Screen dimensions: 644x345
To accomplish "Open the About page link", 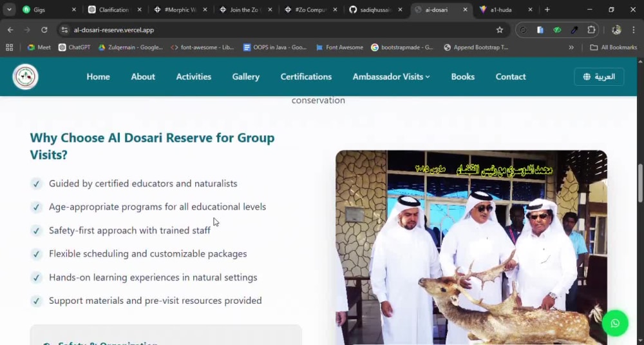I will pos(143,77).
